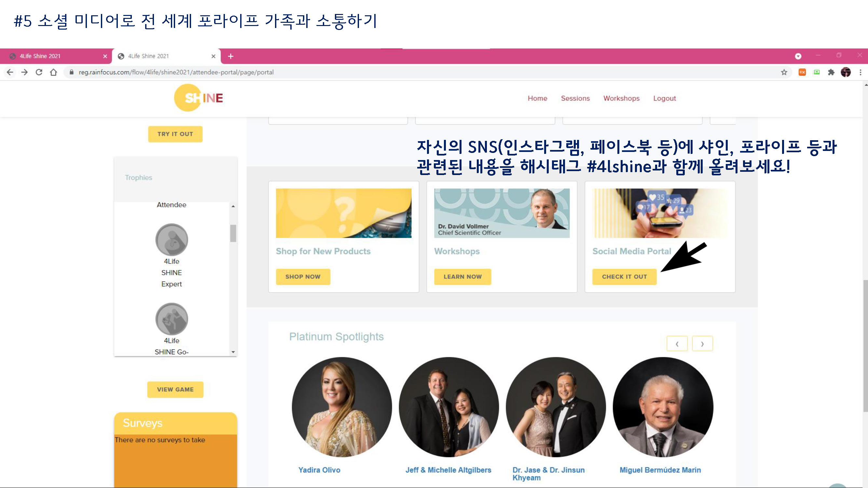Screen dimensions: 868x488
Task: Click the trophies list scrollbar thumb
Action: pos(233,233)
